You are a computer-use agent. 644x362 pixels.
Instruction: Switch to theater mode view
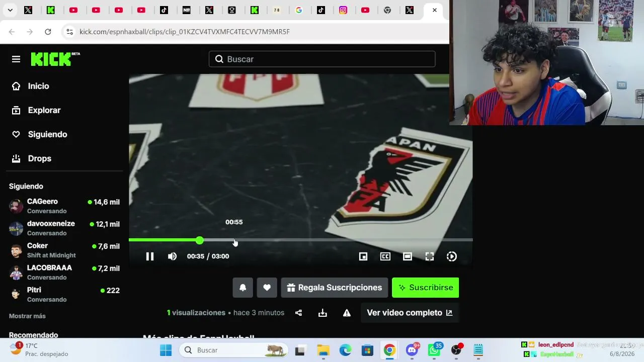[408, 256]
